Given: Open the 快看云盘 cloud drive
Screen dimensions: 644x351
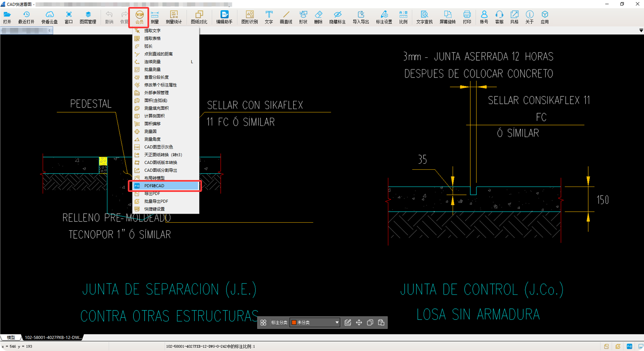Looking at the screenshot, I should [49, 17].
